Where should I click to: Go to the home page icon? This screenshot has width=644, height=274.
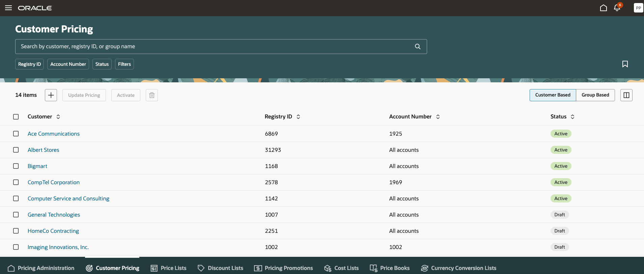604,8
